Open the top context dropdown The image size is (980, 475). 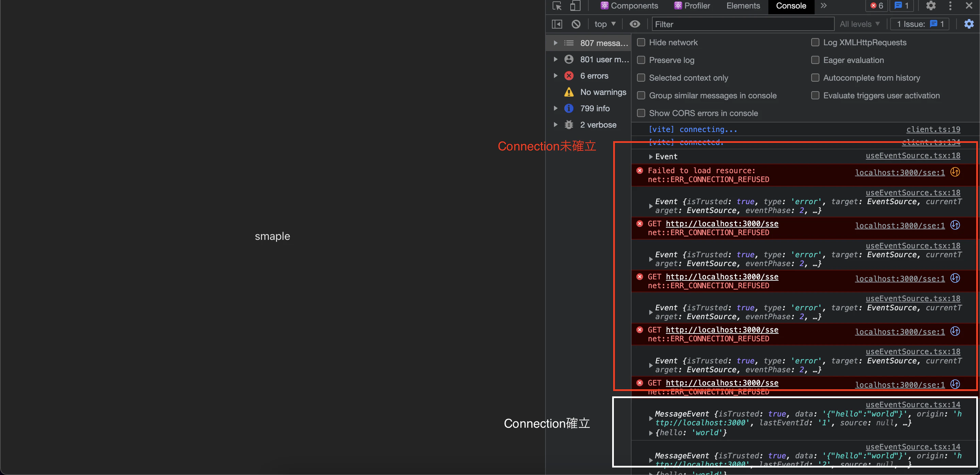(x=605, y=24)
